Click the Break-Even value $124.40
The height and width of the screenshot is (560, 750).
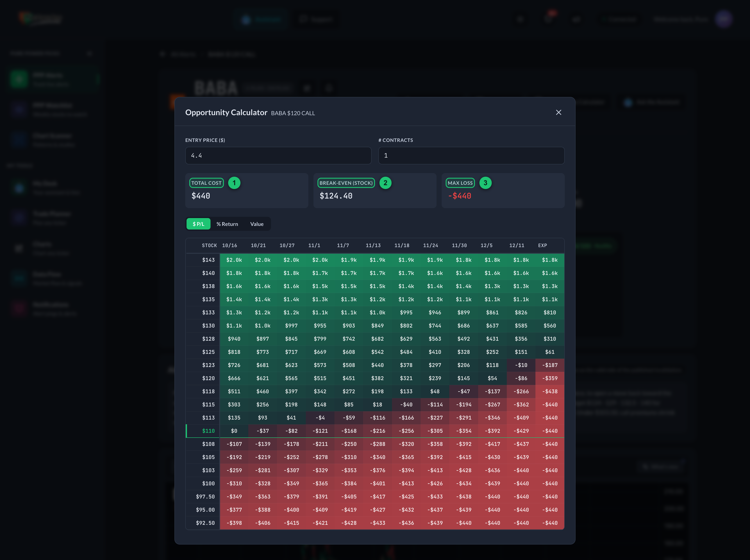[336, 196]
